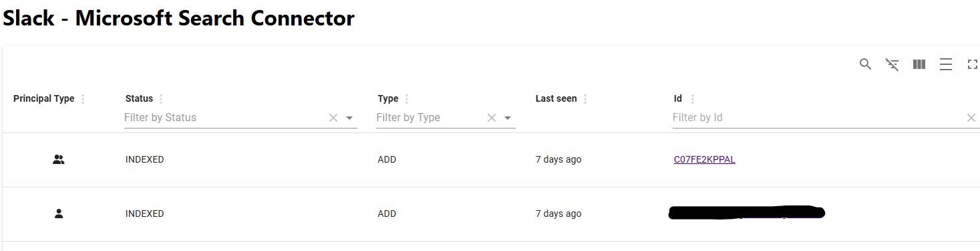
Task: Open the C07FE2KPPAL link
Action: click(705, 159)
